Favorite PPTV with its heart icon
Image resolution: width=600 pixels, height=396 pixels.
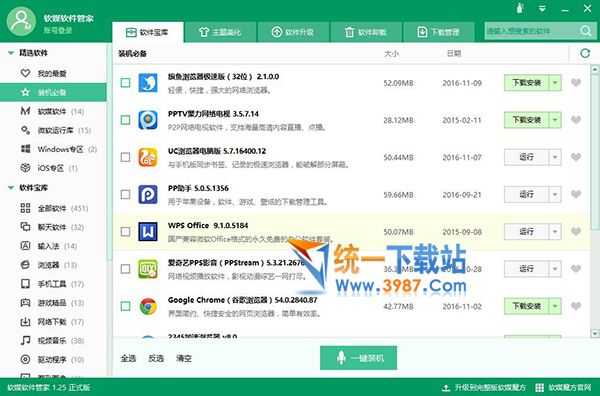[x=576, y=120]
